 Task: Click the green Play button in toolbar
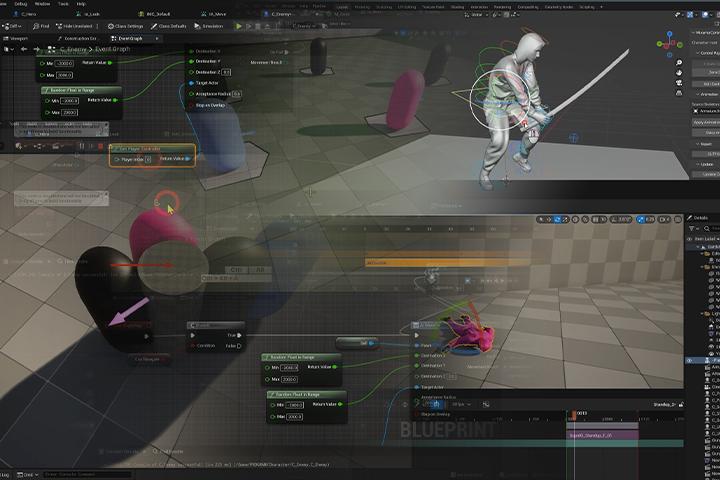point(239,26)
